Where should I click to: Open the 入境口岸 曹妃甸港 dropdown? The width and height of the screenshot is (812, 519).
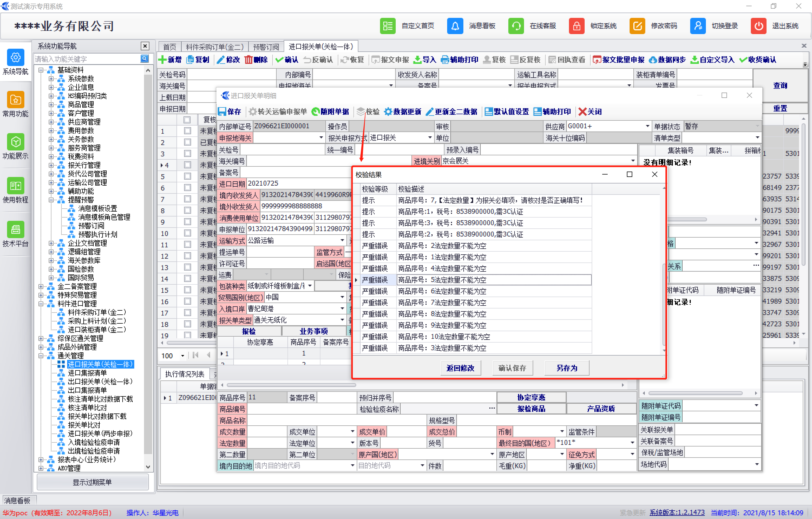tap(342, 308)
